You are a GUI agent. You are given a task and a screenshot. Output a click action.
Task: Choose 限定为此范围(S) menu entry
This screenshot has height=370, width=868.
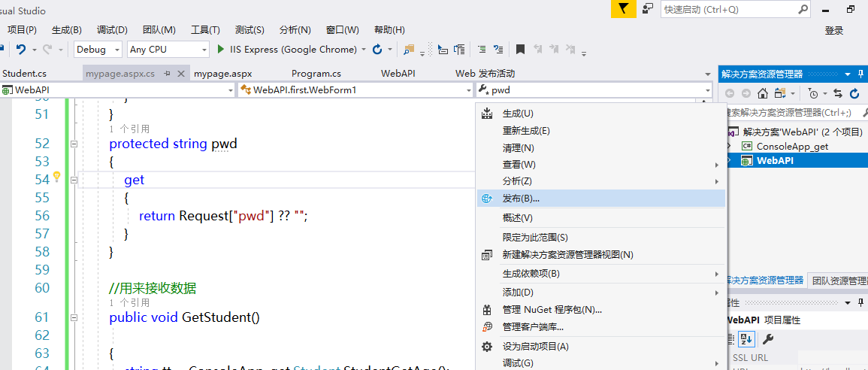(x=601, y=237)
